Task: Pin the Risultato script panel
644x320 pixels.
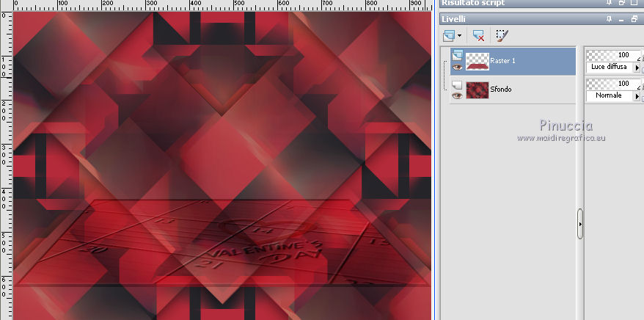Action: pos(610,2)
